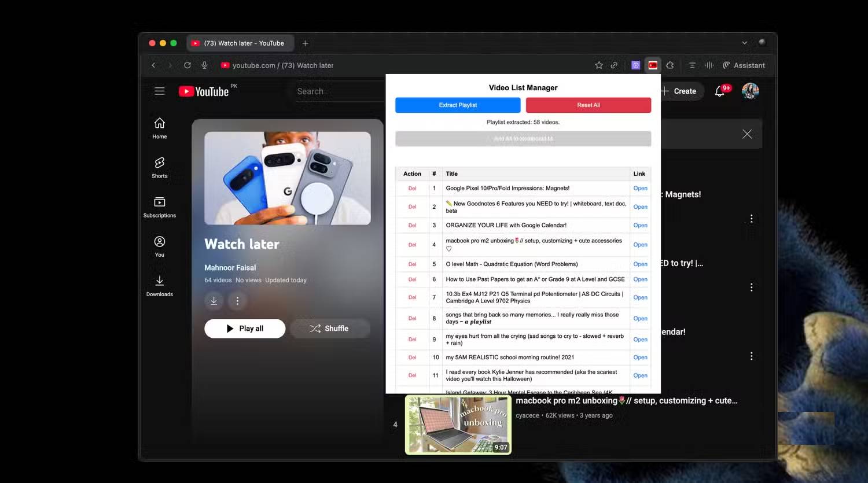868x483 pixels.
Task: Click Play all button
Action: coord(245,329)
